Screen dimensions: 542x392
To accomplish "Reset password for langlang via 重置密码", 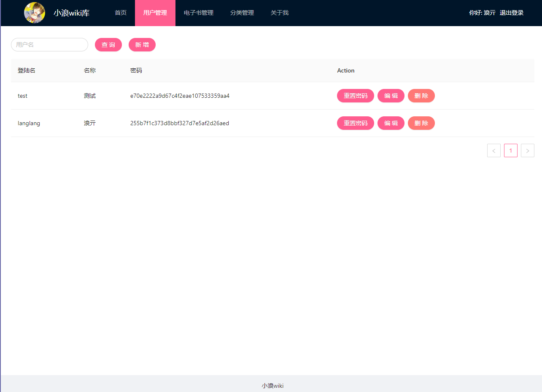I will (x=355, y=123).
